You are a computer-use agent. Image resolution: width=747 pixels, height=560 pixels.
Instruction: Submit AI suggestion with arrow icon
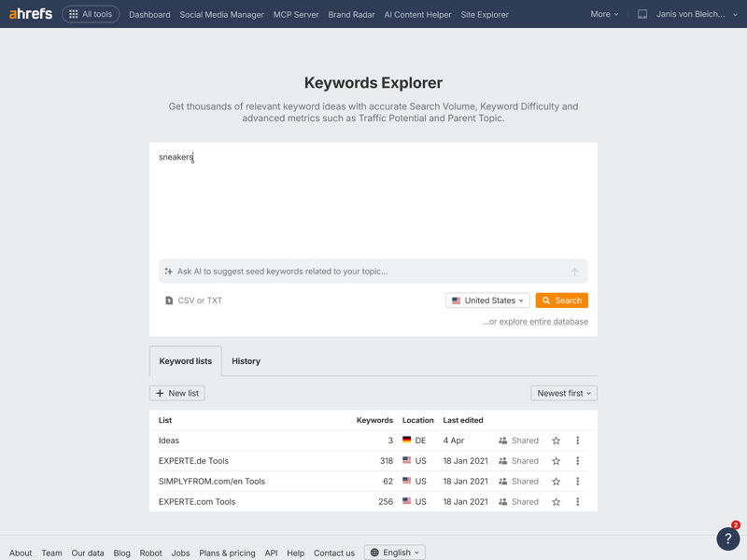tap(574, 272)
